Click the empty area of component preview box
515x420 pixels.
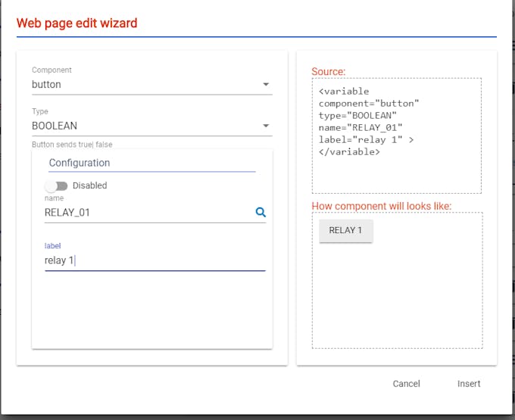pos(398,295)
